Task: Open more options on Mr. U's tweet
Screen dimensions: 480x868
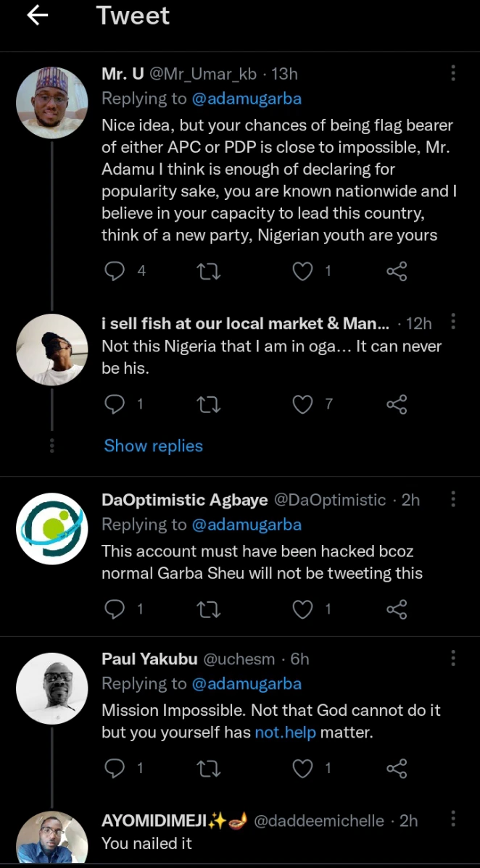Action: [x=453, y=74]
